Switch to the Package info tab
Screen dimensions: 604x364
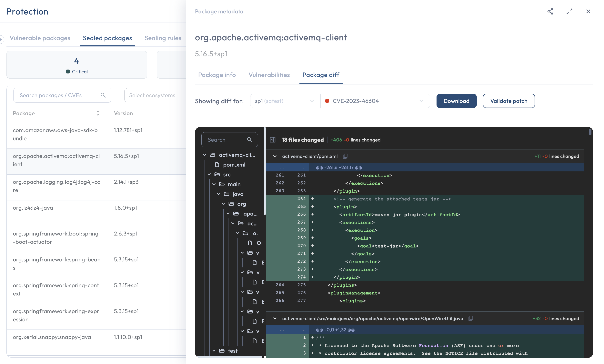point(217,75)
